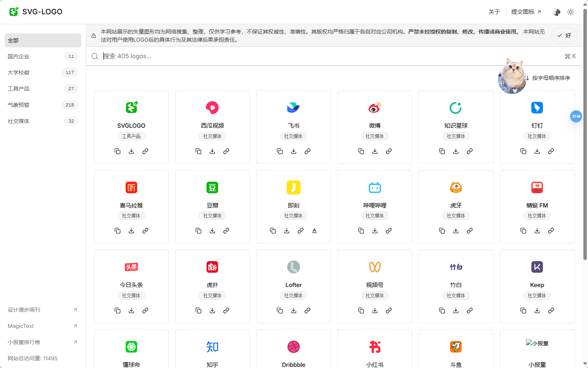
Task: Select the 全部 category
Action: point(43,41)
